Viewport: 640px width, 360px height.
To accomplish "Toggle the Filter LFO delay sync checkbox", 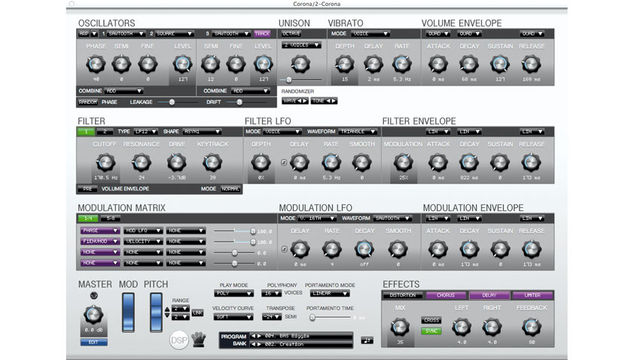I will [284, 162].
